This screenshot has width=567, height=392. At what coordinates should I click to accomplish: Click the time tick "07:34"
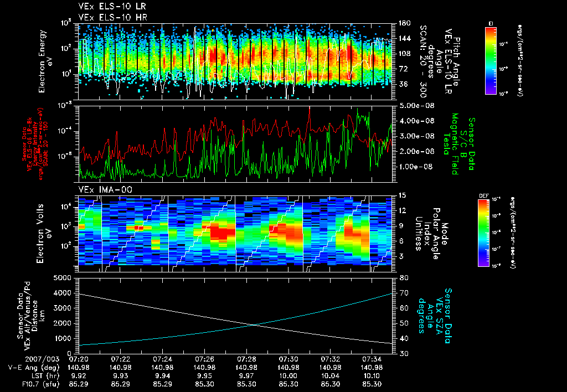[373, 359]
